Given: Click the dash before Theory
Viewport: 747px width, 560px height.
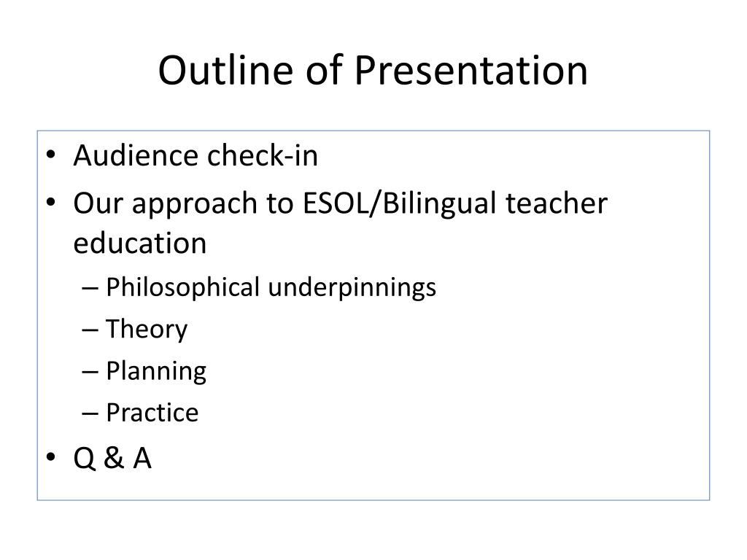Looking at the screenshot, I should point(90,330).
